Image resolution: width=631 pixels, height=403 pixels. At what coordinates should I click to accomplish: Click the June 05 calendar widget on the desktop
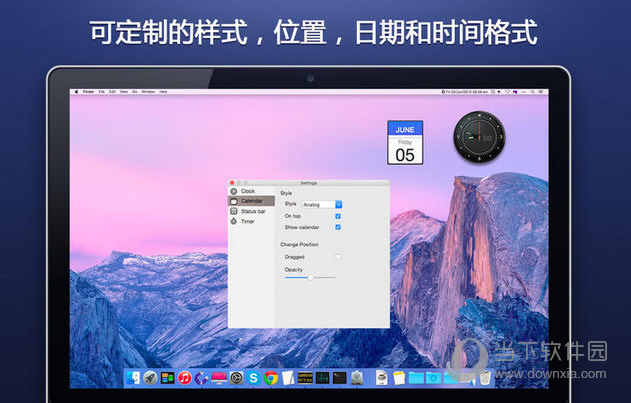[x=405, y=143]
